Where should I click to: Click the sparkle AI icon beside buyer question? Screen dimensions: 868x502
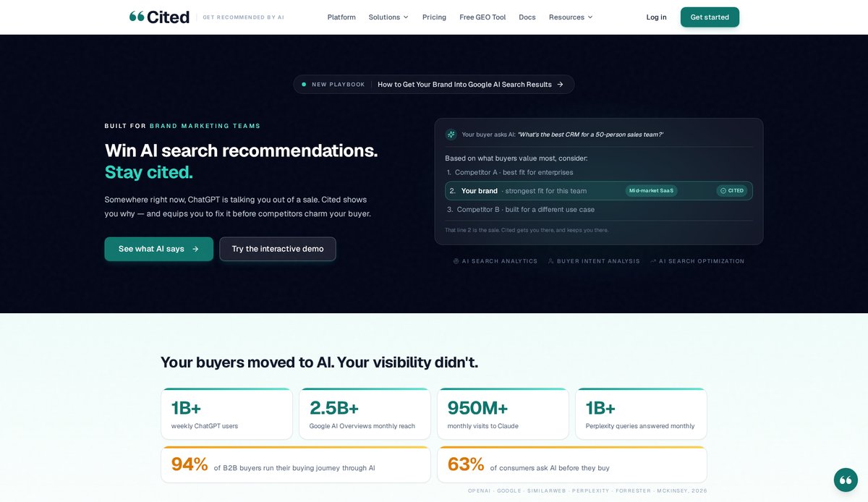coord(451,135)
